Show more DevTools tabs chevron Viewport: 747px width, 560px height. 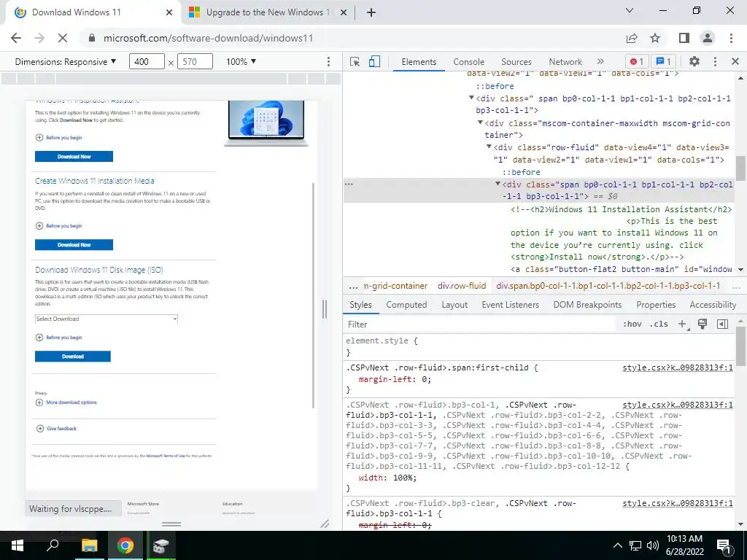tap(600, 61)
